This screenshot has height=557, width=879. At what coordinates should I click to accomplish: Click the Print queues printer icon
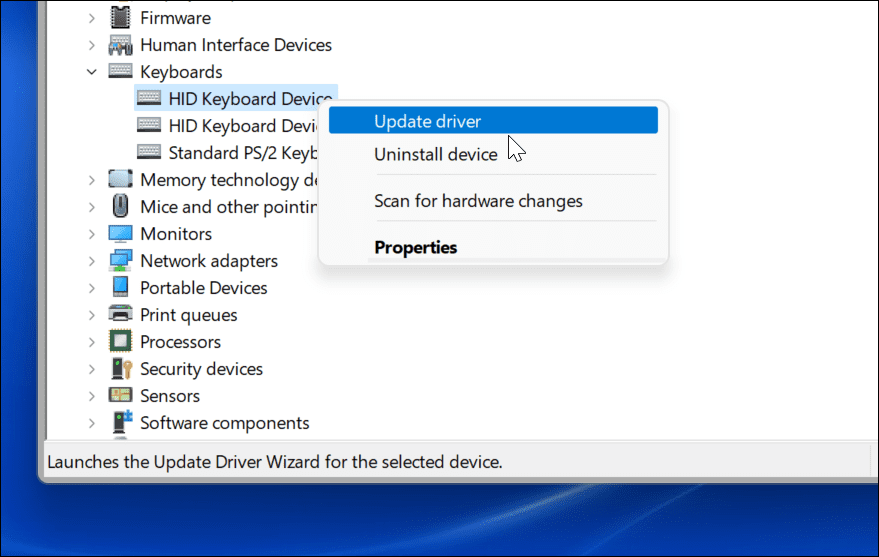coord(120,315)
